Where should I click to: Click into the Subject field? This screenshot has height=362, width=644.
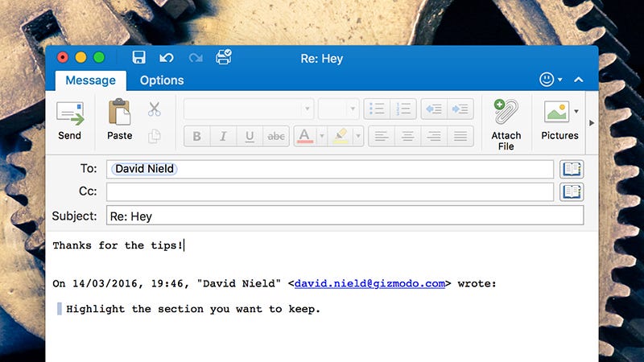(x=345, y=216)
